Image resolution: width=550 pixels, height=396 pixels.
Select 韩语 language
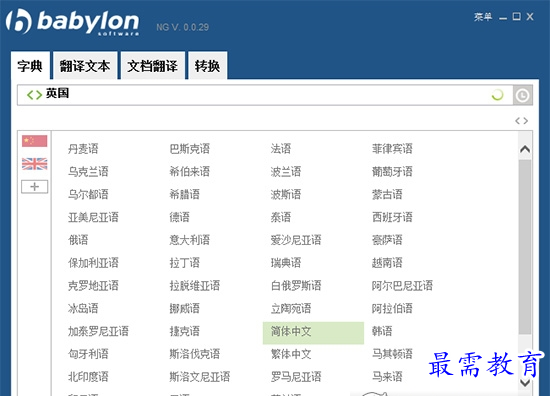(x=382, y=331)
